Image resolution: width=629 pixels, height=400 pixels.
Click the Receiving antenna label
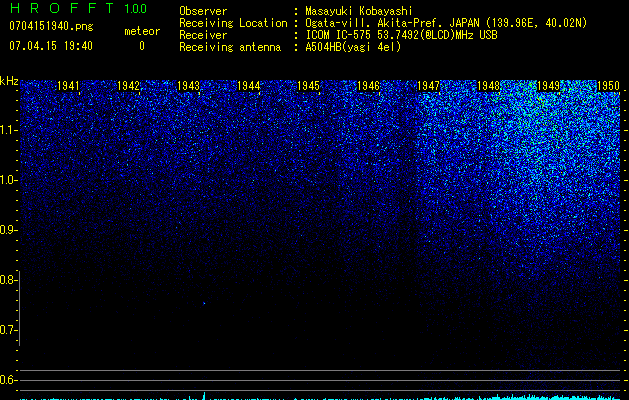click(x=230, y=47)
